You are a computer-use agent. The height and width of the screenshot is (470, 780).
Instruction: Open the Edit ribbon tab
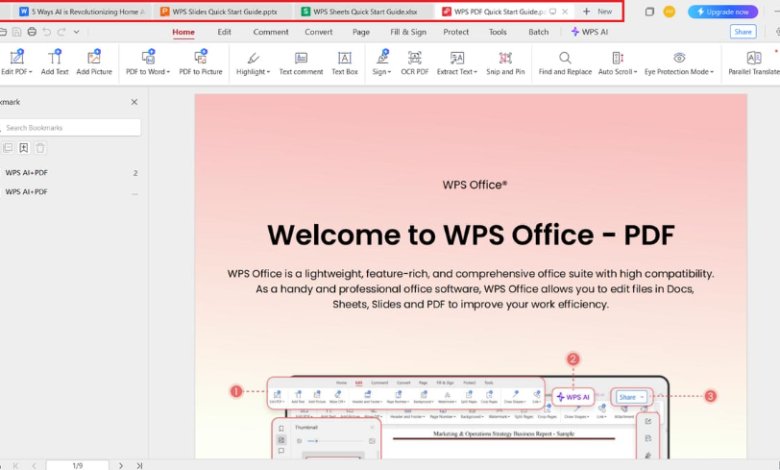click(224, 32)
